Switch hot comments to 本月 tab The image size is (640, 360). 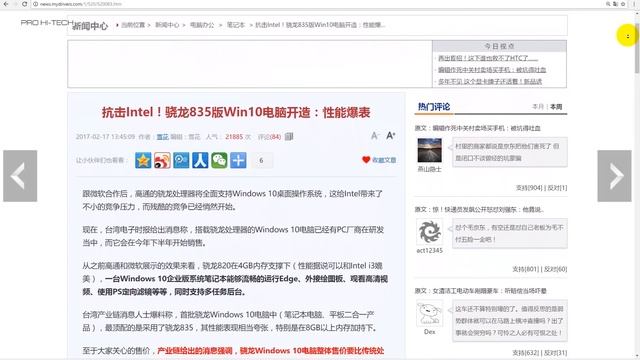pyautogui.click(x=538, y=107)
